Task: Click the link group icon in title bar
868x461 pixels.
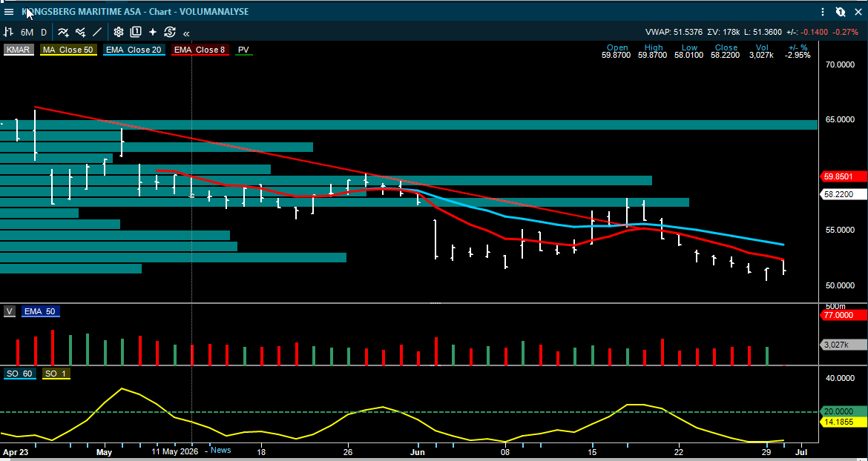Action: click(841, 12)
